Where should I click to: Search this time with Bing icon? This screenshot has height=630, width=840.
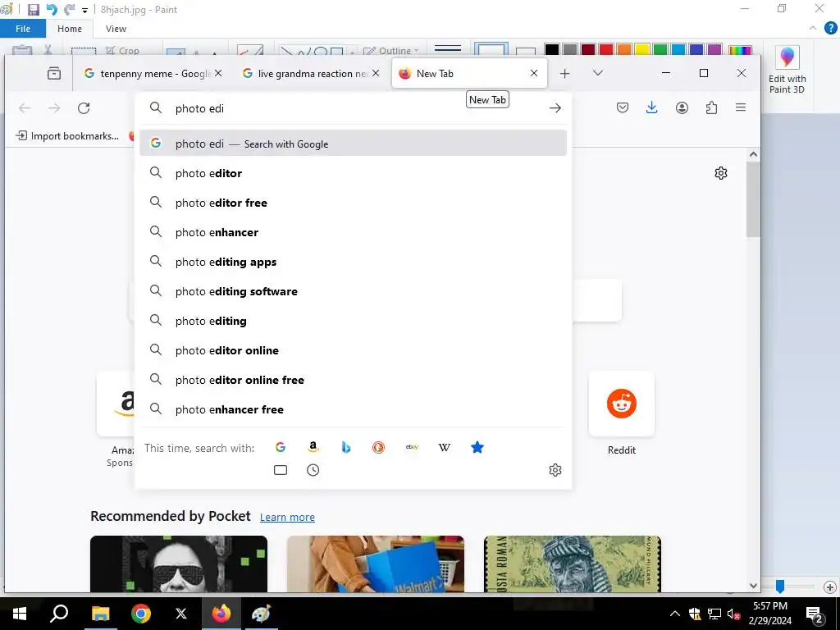[x=346, y=447]
